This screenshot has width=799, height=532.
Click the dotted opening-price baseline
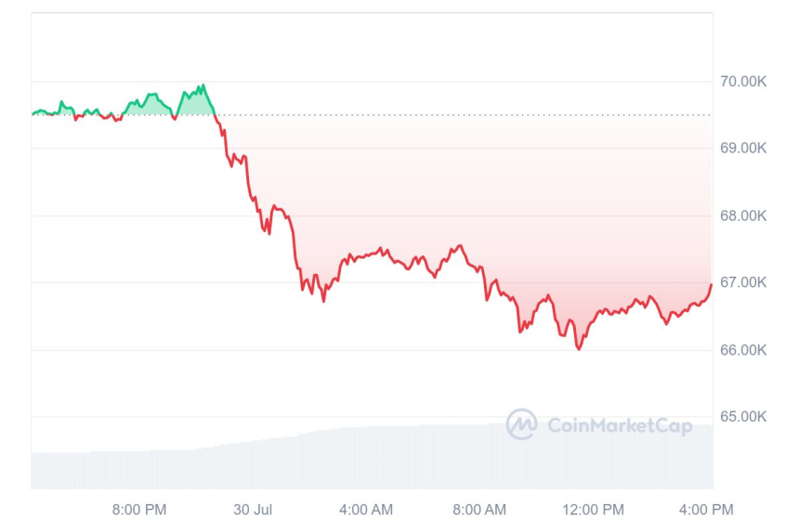click(x=465, y=115)
